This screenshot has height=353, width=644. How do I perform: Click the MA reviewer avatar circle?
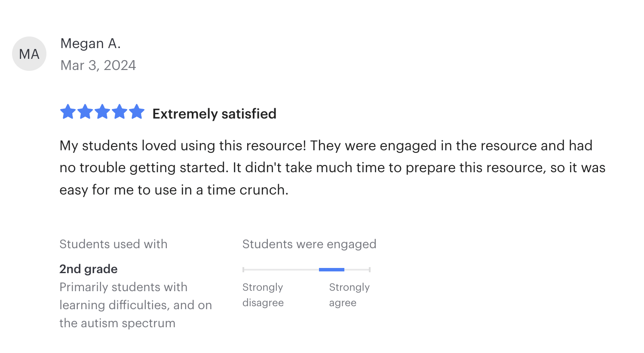tap(29, 54)
